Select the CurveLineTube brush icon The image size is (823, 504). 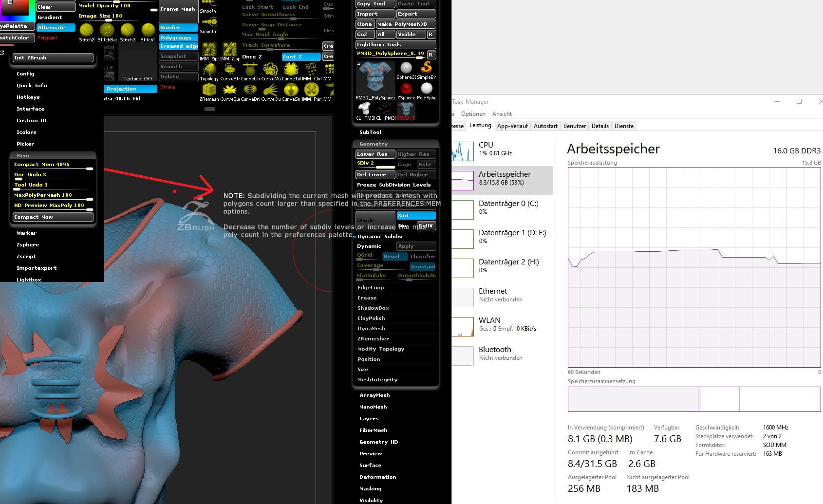tap(250, 69)
